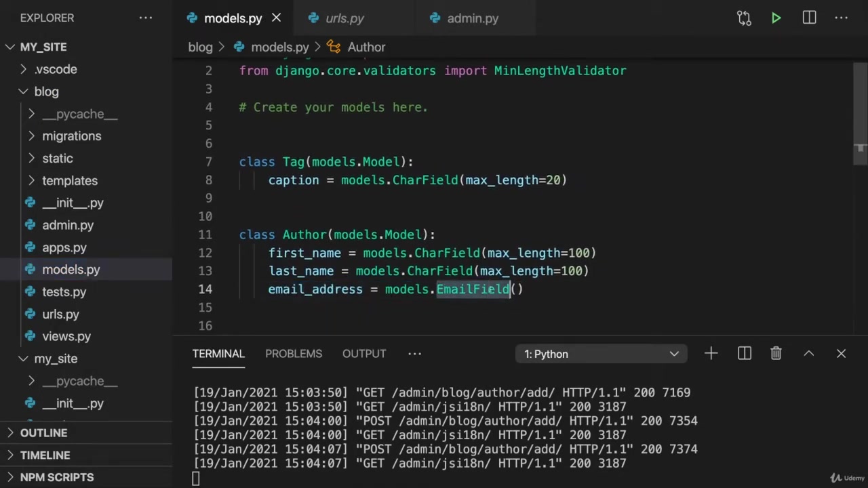
Task: Switch to the PROBLEMS panel tab
Action: pos(294,354)
